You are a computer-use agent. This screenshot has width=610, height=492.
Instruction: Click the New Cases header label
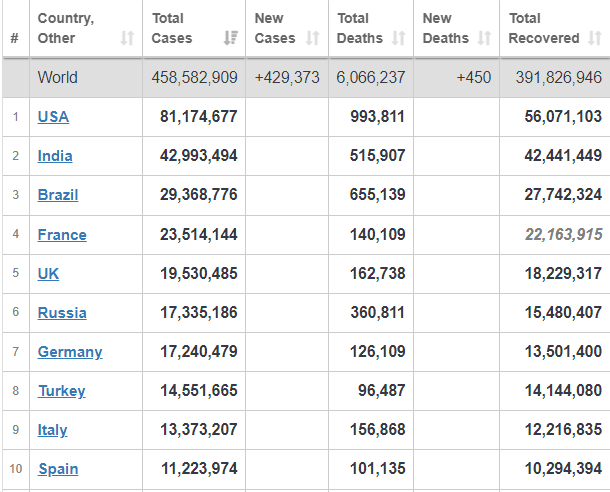(x=275, y=28)
